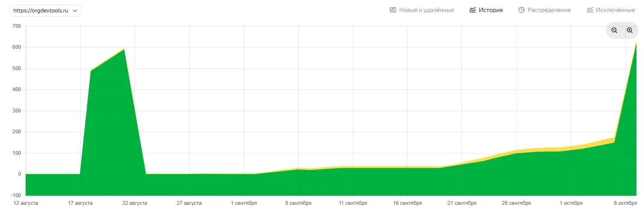Click the 600 value on Y axis
Image resolution: width=644 pixels, height=213 pixels.
click(17, 47)
